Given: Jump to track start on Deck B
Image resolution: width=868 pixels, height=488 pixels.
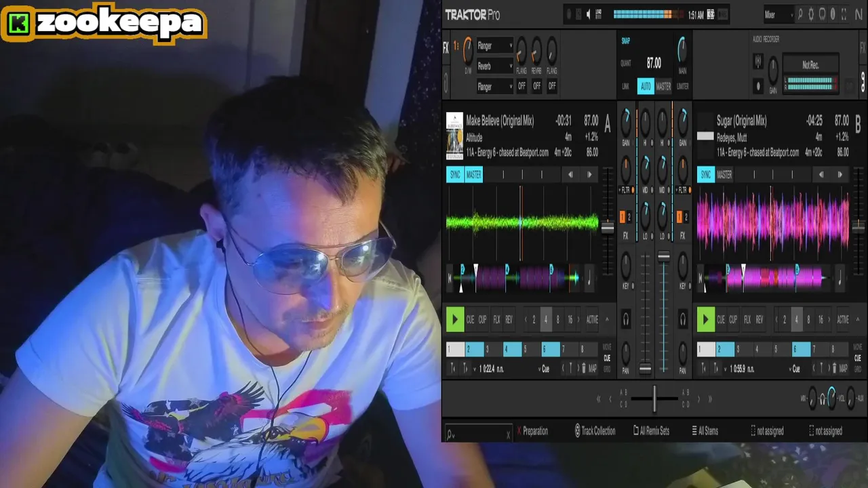Looking at the screenshot, I should click(701, 277).
